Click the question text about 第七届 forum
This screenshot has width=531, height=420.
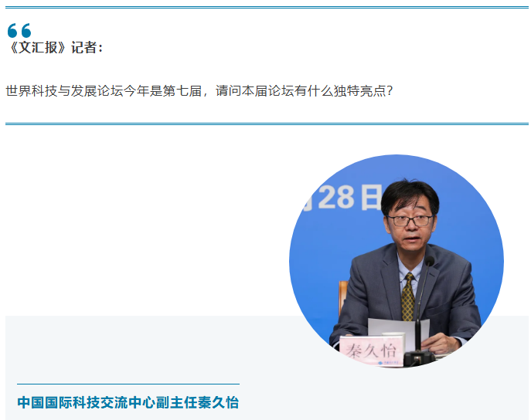(x=199, y=90)
